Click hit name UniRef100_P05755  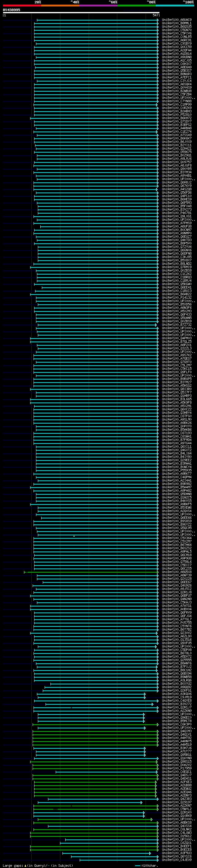(176, 623)
